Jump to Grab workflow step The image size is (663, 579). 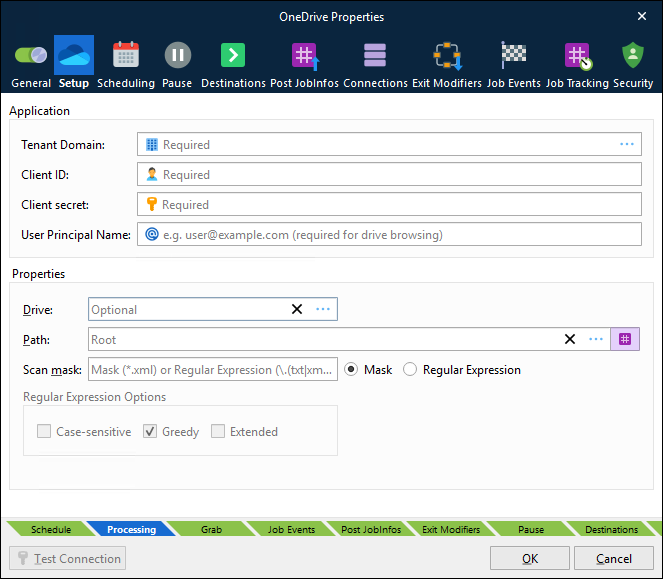click(211, 529)
